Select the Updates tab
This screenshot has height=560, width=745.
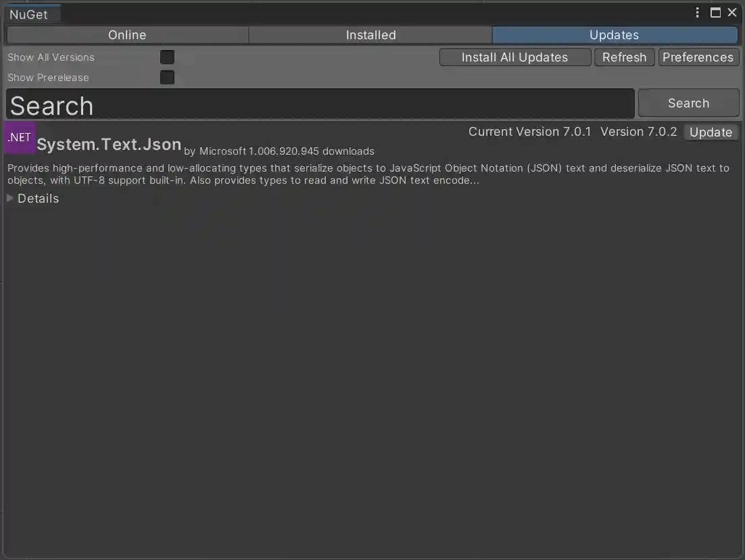614,34
